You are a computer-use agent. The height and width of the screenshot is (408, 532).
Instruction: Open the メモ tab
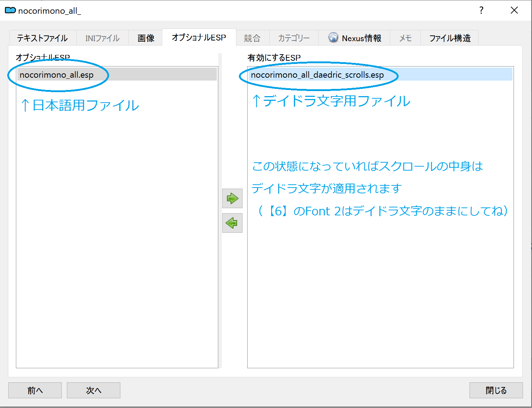(x=405, y=38)
